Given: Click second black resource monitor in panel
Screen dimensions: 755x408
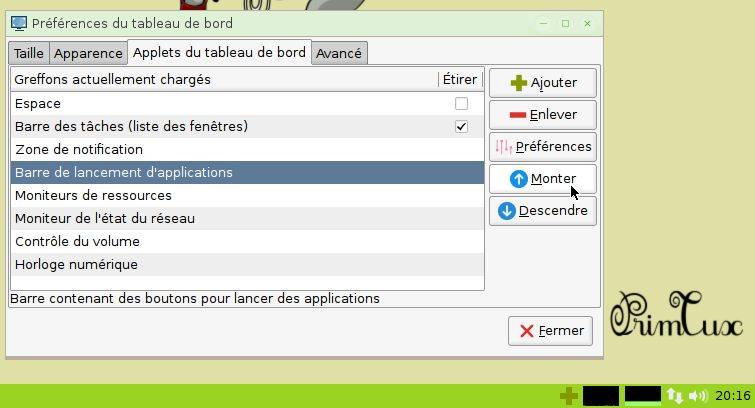Looking at the screenshot, I should [643, 396].
